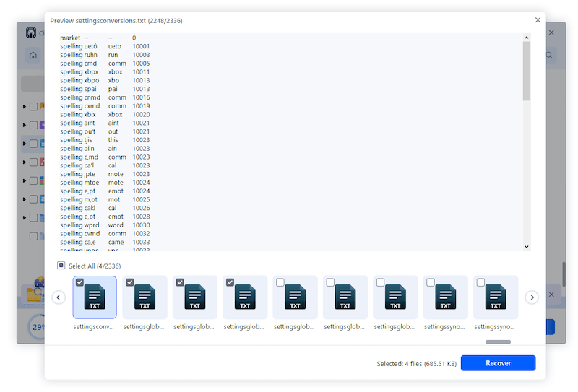578x392 pixels.
Task: Close the preview dialog with the X
Action: click(538, 20)
